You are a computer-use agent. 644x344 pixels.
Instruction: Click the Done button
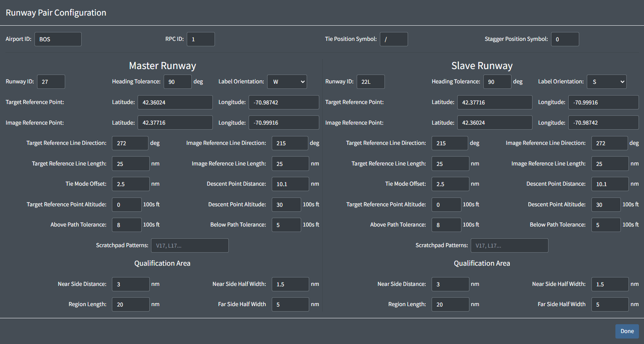[627, 331]
